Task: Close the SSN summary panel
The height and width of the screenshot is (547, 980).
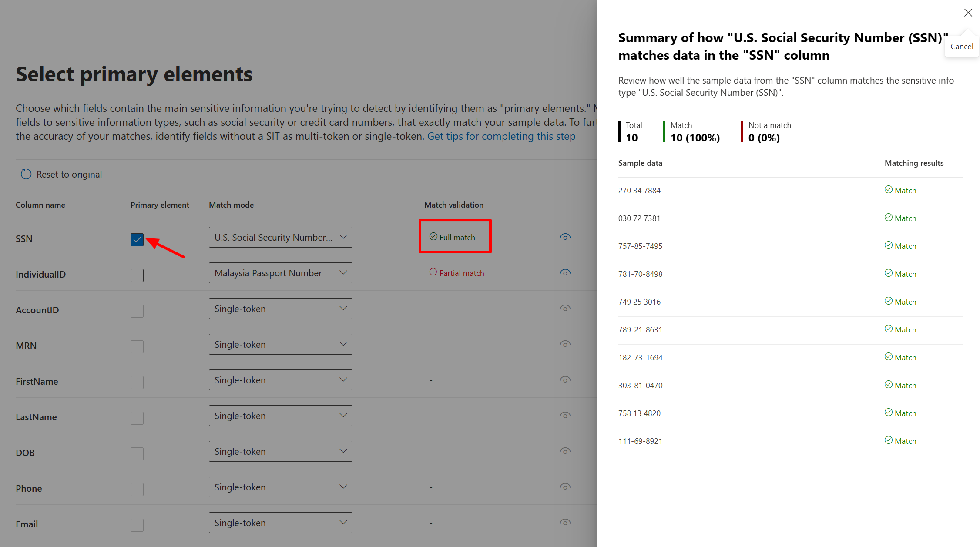Action: point(968,13)
